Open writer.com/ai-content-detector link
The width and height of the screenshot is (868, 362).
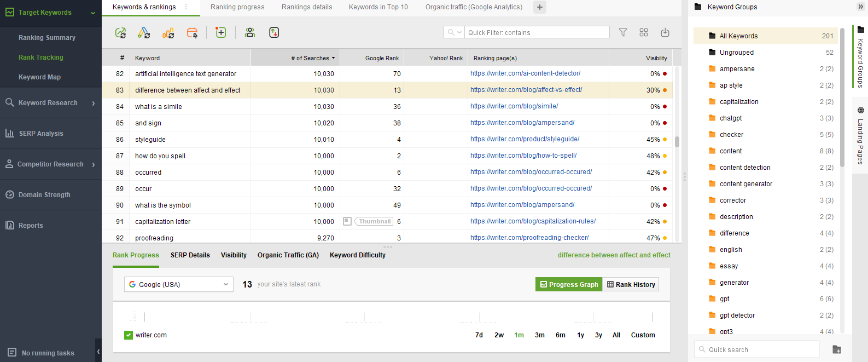tap(525, 73)
